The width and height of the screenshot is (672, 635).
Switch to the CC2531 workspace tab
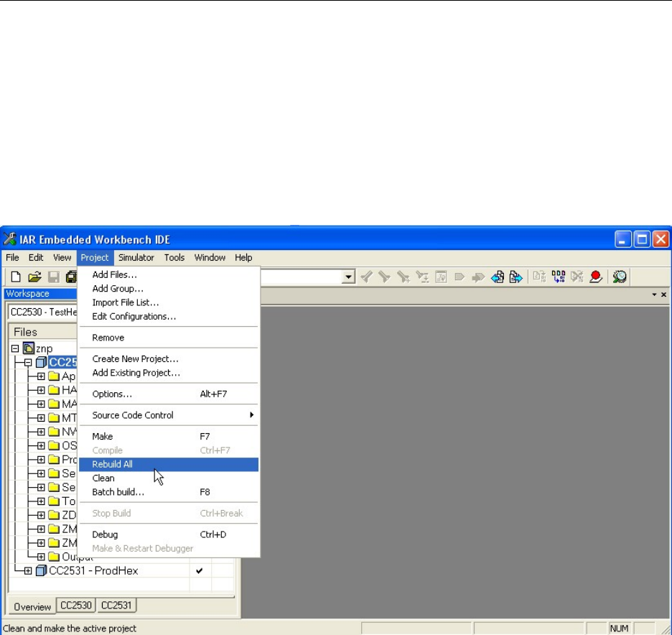[116, 606]
